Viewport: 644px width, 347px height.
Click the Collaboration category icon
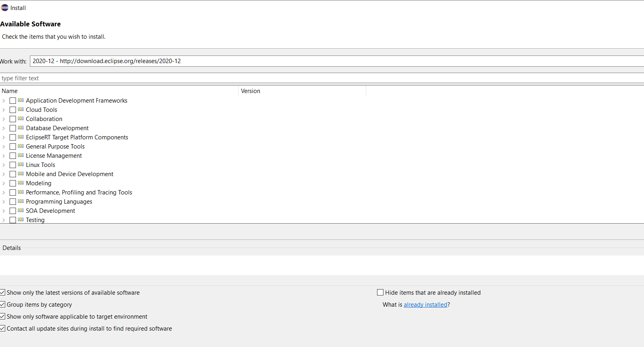pyautogui.click(x=21, y=119)
